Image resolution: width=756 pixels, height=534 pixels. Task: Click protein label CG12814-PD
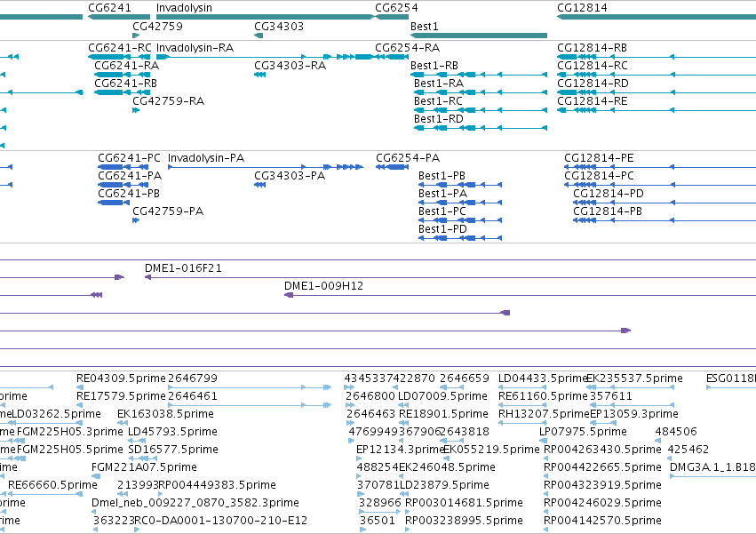tap(609, 194)
